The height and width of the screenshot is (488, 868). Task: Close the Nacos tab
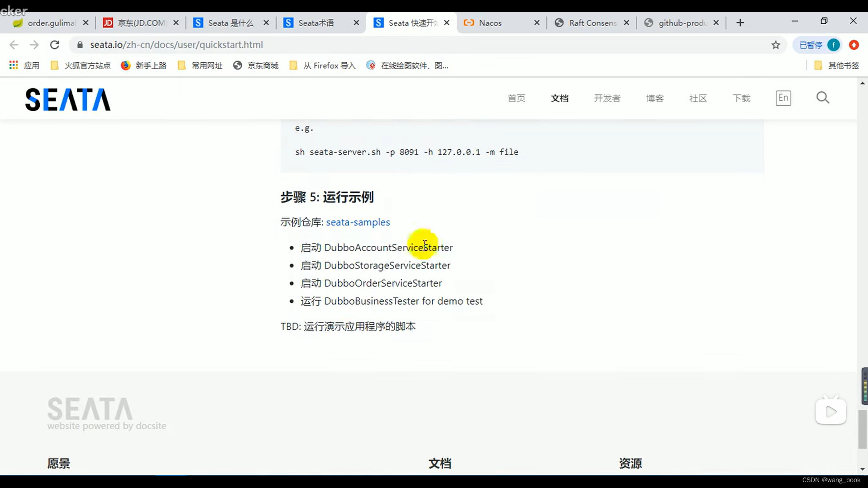pyautogui.click(x=537, y=23)
